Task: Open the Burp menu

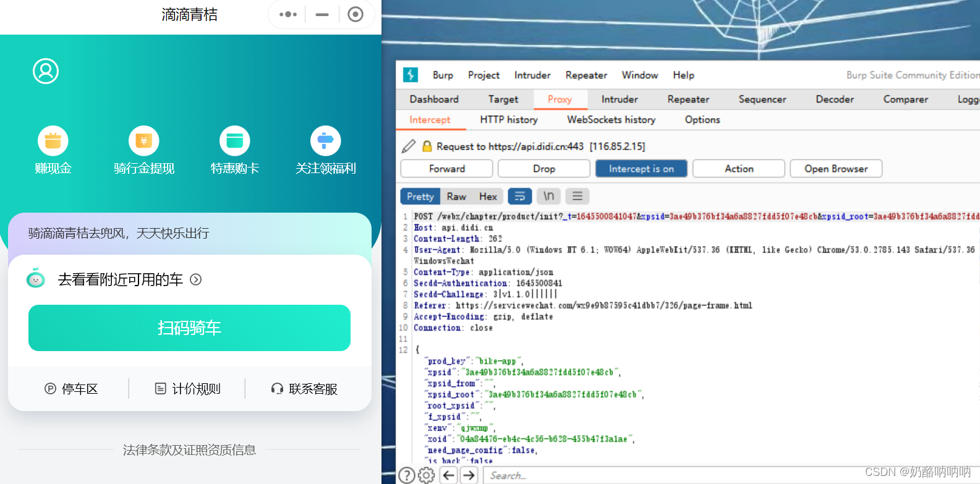Action: [443, 75]
